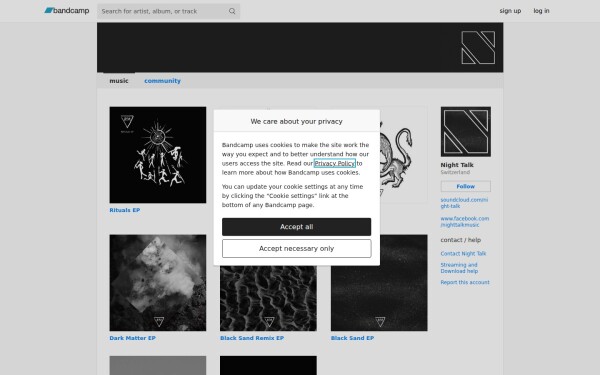Open the Black Sand Remix EP album cover
Viewport: 600px width, 375px height.
coord(268,298)
